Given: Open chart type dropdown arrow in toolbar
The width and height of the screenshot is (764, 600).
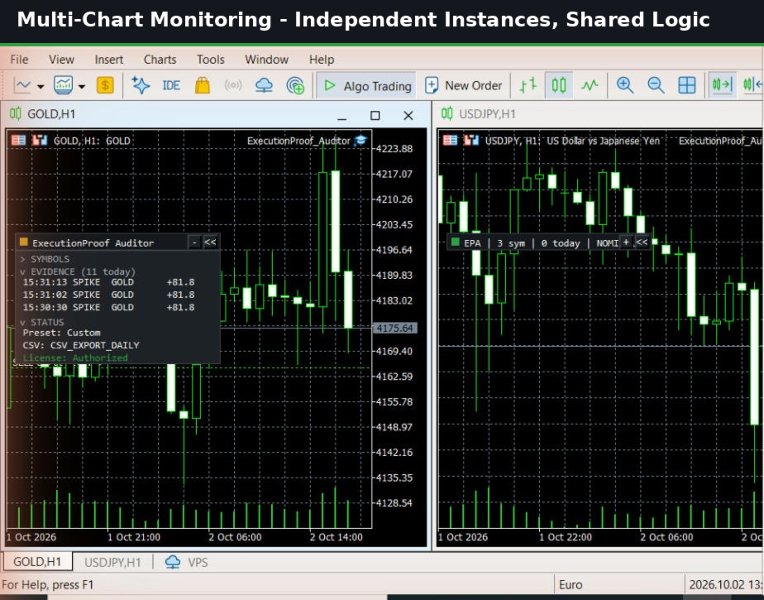Looking at the screenshot, I should click(x=40, y=87).
